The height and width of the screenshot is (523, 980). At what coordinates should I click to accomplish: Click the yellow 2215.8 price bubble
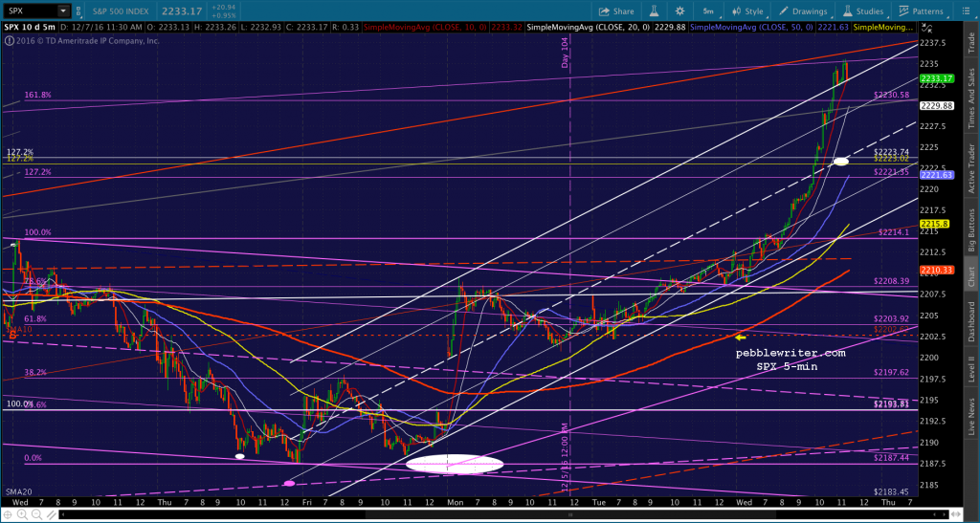pyautogui.click(x=934, y=224)
